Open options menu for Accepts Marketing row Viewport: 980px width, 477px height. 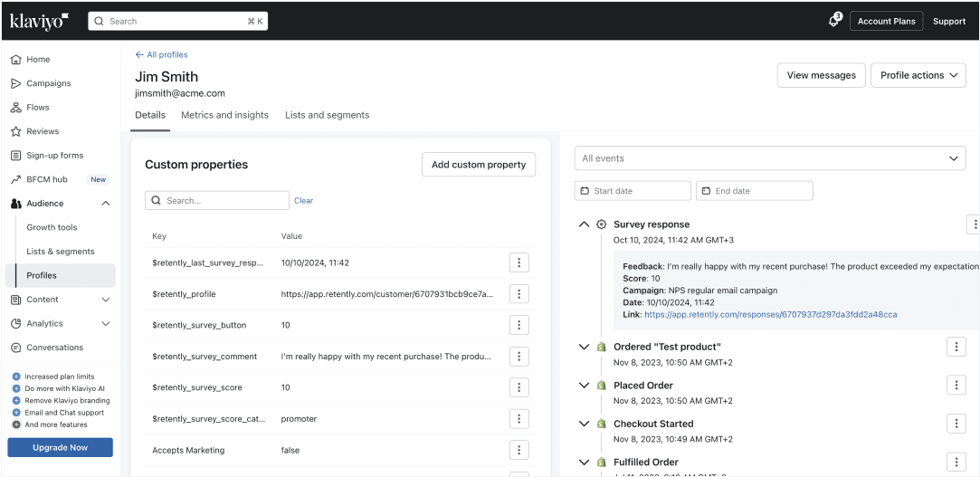519,450
